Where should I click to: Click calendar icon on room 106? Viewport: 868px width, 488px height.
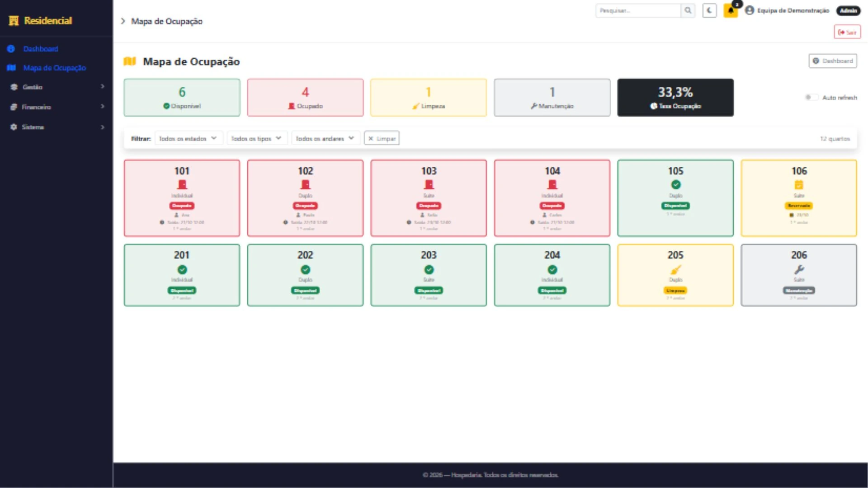tap(799, 185)
